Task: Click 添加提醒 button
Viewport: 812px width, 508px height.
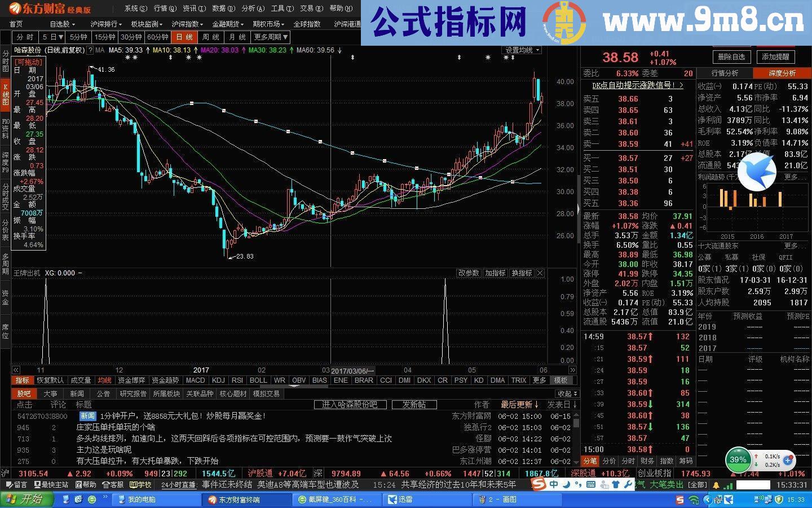Action: click(x=776, y=57)
